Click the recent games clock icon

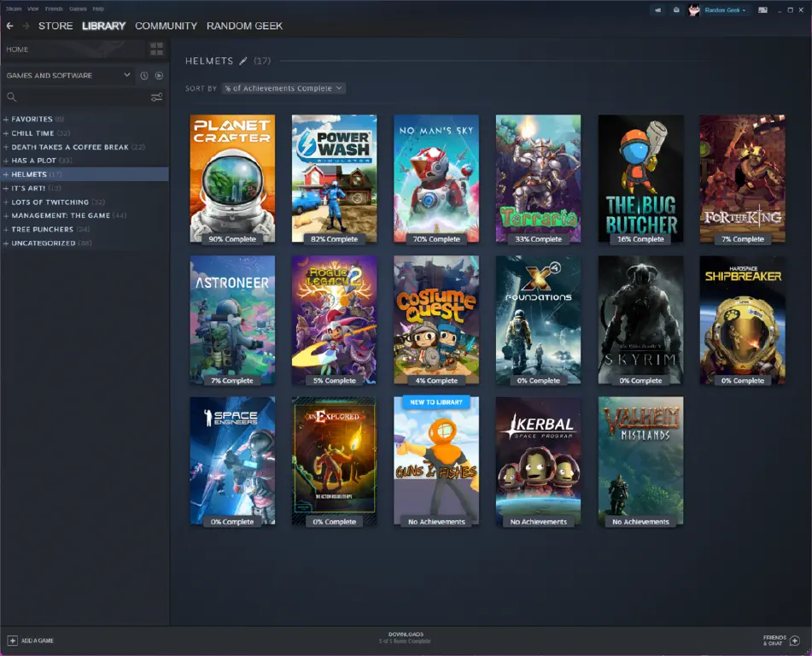pyautogui.click(x=144, y=75)
